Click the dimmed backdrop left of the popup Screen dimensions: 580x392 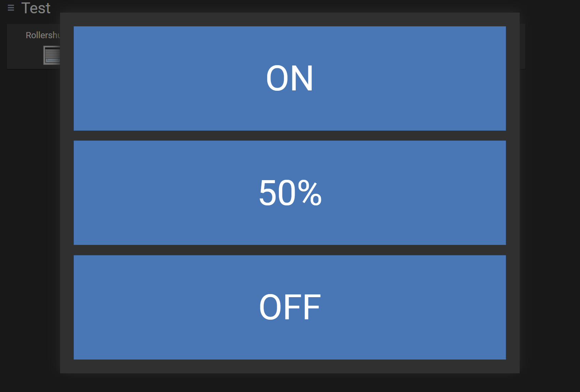click(x=31, y=205)
